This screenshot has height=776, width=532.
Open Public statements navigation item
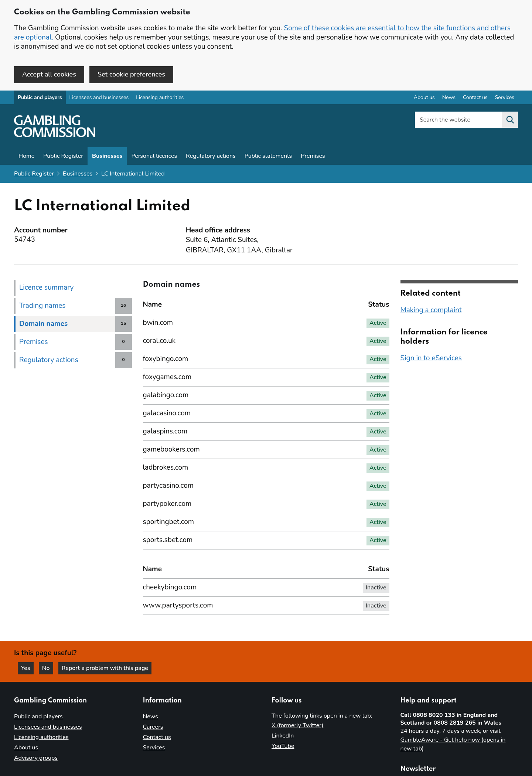click(268, 156)
